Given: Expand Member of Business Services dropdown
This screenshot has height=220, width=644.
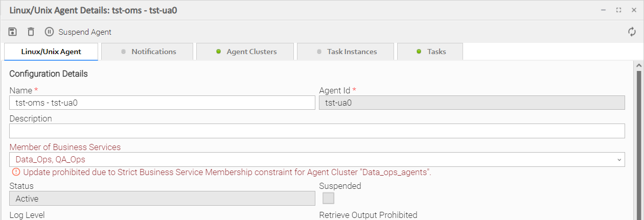Looking at the screenshot, I should point(620,160).
